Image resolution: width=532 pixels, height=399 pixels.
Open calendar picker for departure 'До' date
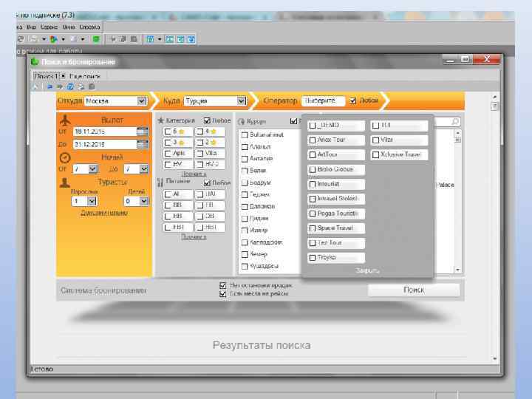pyautogui.click(x=143, y=144)
